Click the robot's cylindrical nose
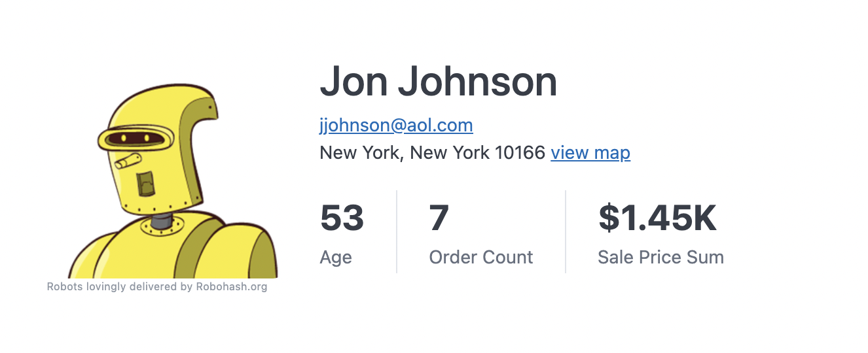This screenshot has height=353, width=868. pyautogui.click(x=128, y=160)
